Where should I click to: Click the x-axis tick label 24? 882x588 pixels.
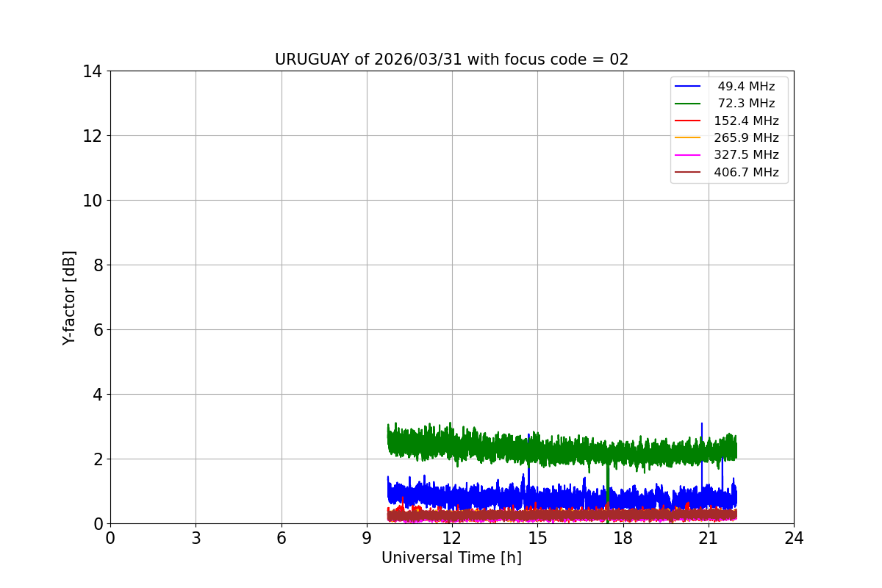click(794, 538)
